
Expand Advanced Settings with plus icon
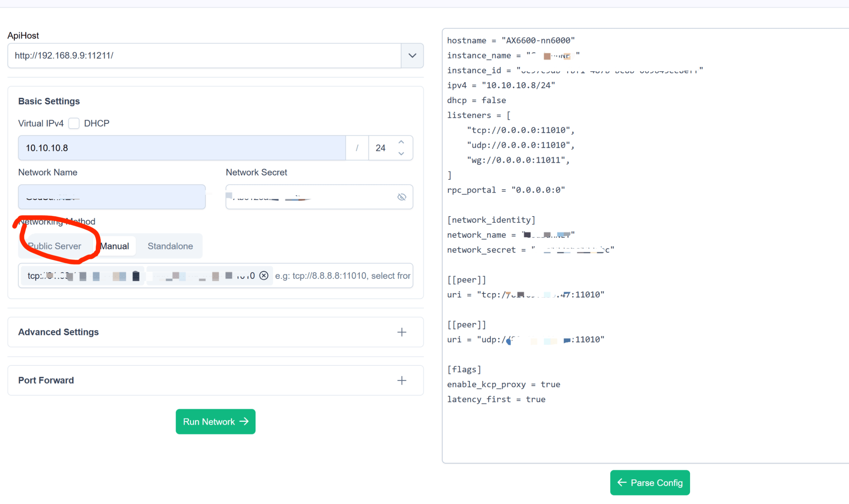(402, 332)
